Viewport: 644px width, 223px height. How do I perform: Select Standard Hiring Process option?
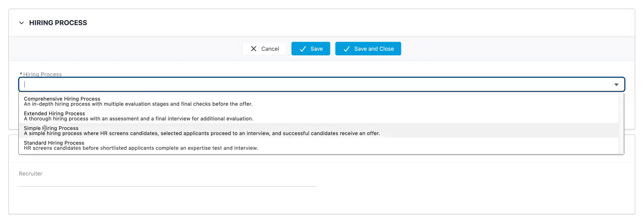(318, 145)
